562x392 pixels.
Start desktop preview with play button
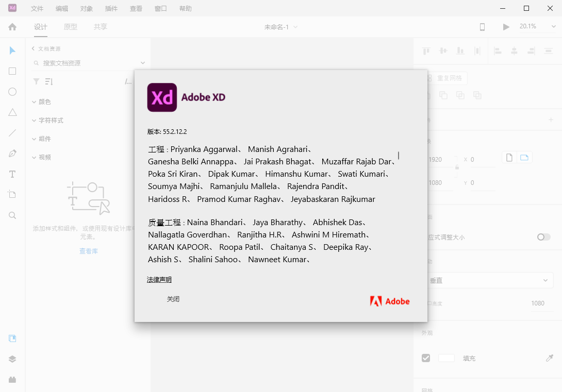coord(506,27)
